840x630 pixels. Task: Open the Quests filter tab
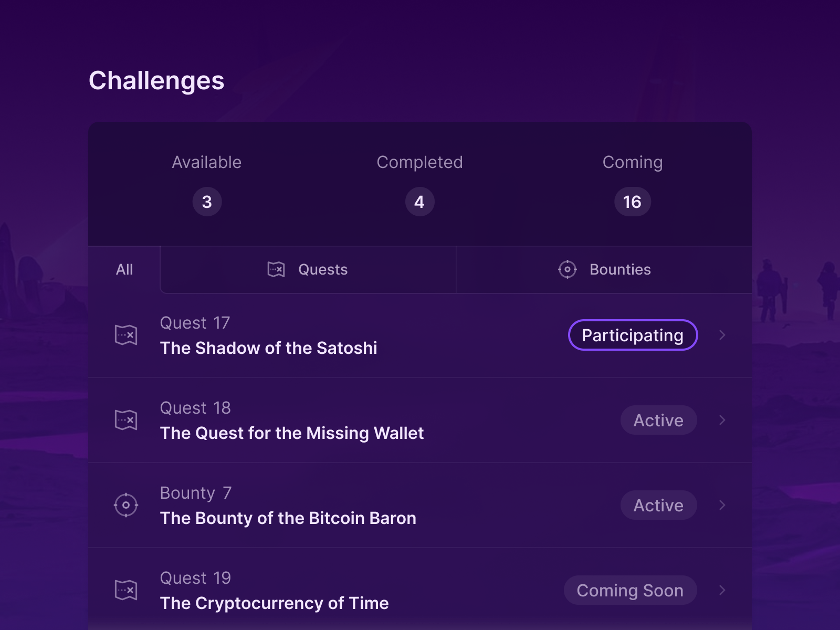(x=308, y=269)
